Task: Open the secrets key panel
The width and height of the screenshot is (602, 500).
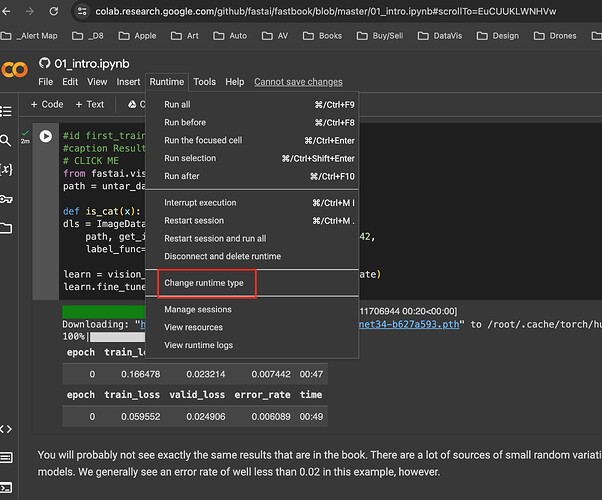Action: tap(6, 199)
